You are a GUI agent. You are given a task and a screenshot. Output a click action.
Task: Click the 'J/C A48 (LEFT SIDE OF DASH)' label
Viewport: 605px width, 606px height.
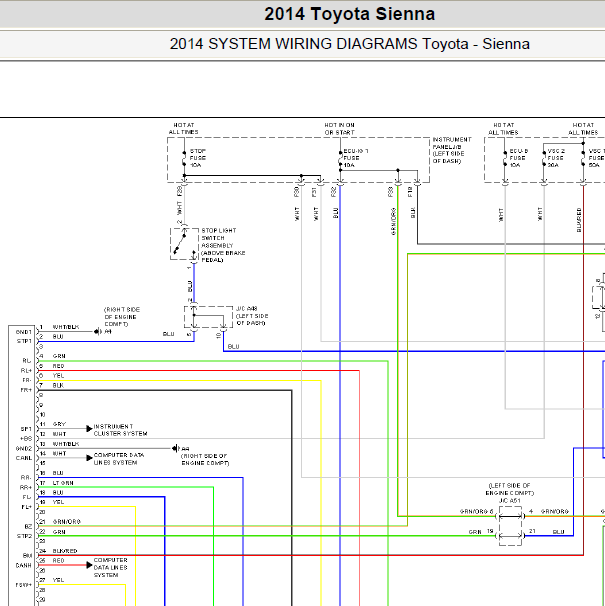coord(252,316)
